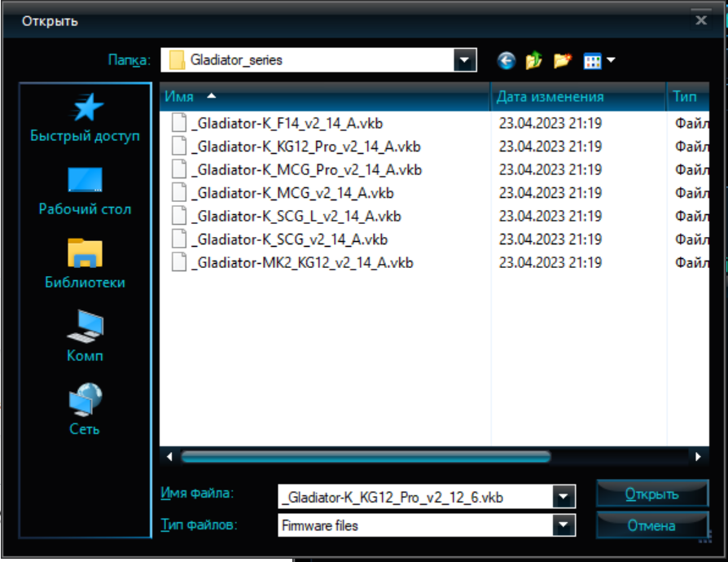Close the Открыть dialog
The image size is (728, 562).
(x=701, y=20)
